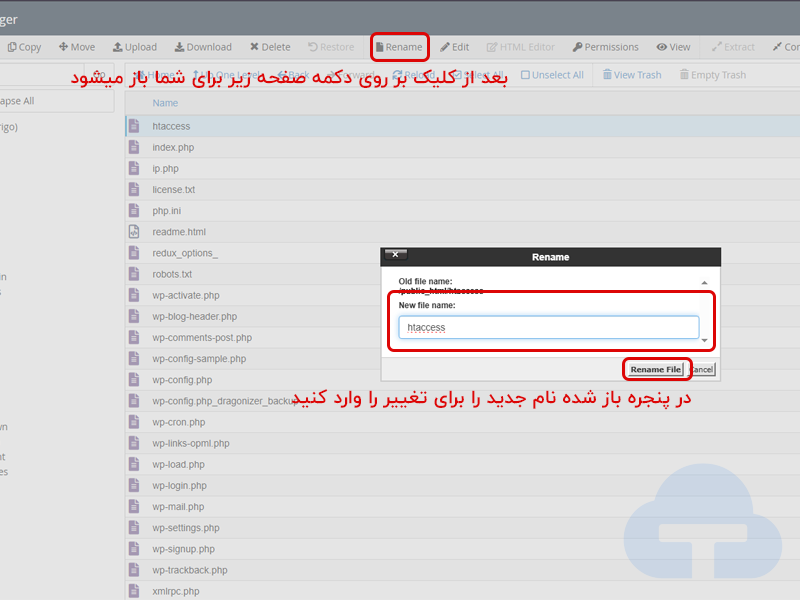This screenshot has width=800, height=600.
Task: Click the wp-login.php file name
Action: (x=179, y=486)
